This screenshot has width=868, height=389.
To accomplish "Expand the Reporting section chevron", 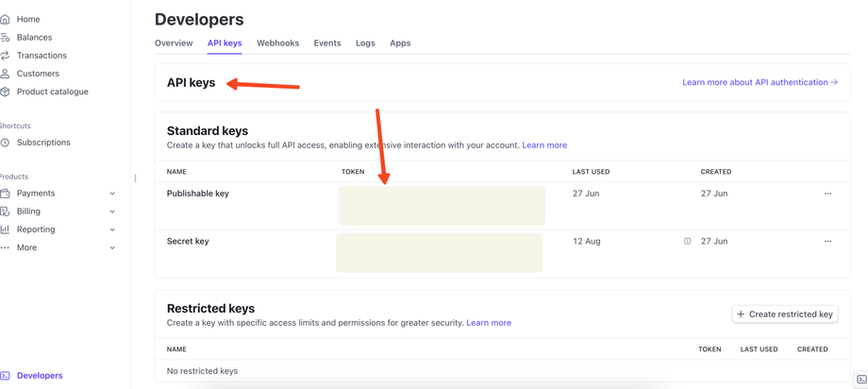I will [x=112, y=229].
